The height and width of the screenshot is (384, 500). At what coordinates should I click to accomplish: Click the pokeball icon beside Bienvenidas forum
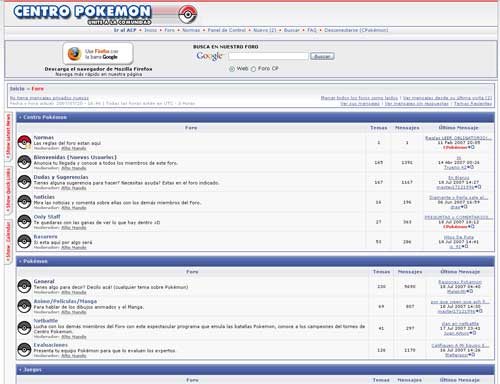(x=24, y=162)
